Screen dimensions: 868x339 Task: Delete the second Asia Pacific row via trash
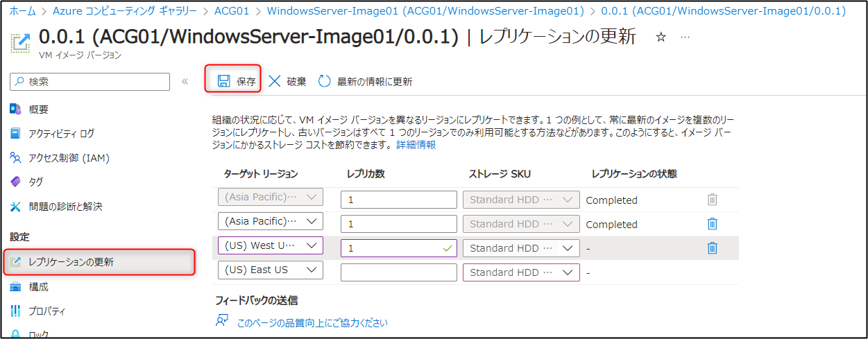[x=712, y=224]
